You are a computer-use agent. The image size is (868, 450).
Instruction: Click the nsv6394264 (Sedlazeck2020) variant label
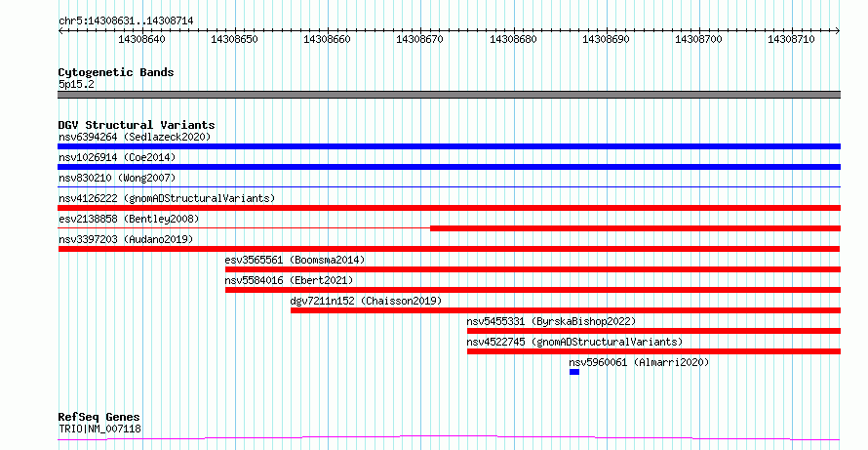coord(135,137)
